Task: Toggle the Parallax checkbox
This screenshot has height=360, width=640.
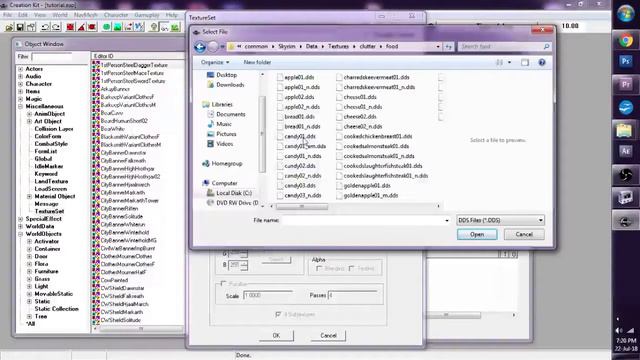Action: point(223,284)
